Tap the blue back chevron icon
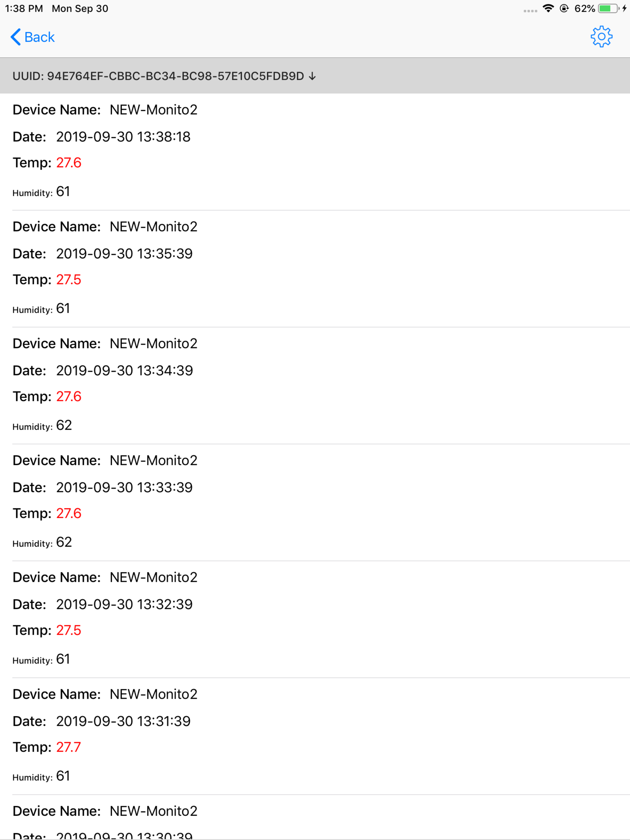This screenshot has width=630, height=840. pos(16,37)
